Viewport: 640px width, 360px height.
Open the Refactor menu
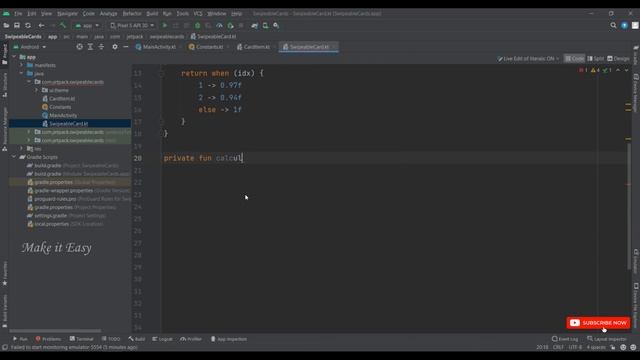pyautogui.click(x=132, y=13)
